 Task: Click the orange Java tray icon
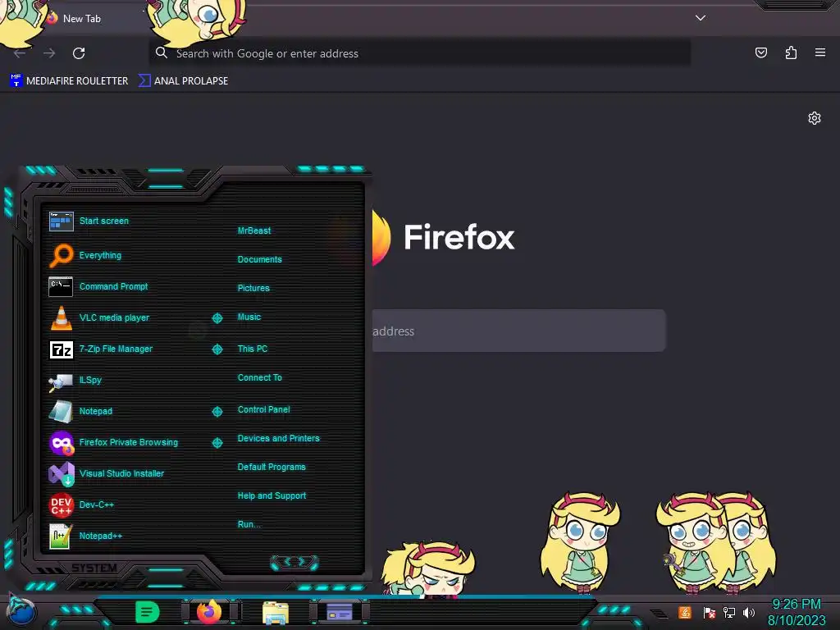click(x=685, y=612)
